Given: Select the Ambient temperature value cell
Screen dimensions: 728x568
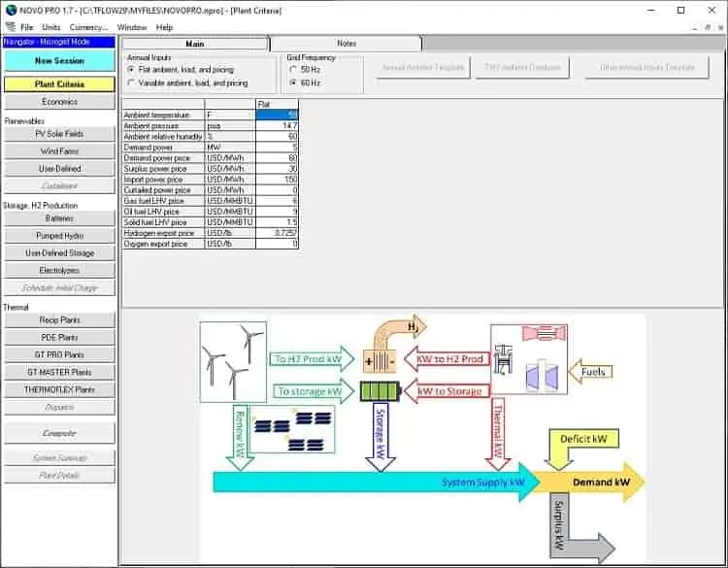Looking at the screenshot, I should (277, 115).
